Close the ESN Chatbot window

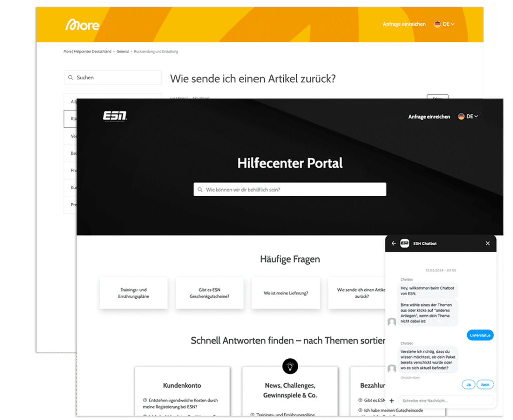(x=488, y=243)
